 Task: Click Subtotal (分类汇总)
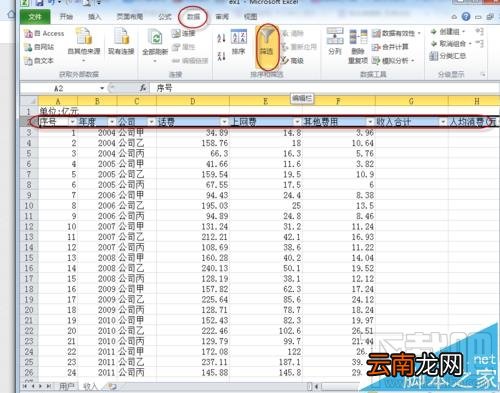pyautogui.click(x=448, y=56)
